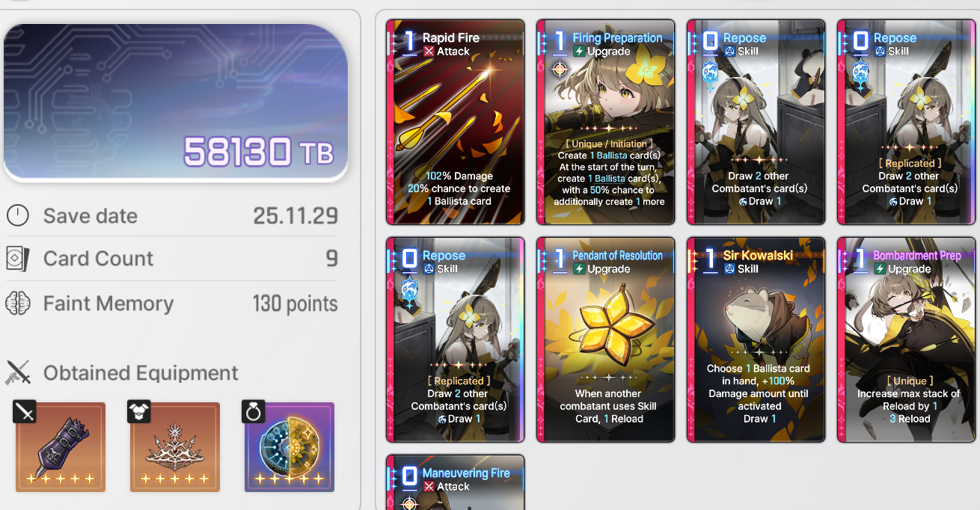
Task: Click the Obtained Equipment heading
Action: 141,372
